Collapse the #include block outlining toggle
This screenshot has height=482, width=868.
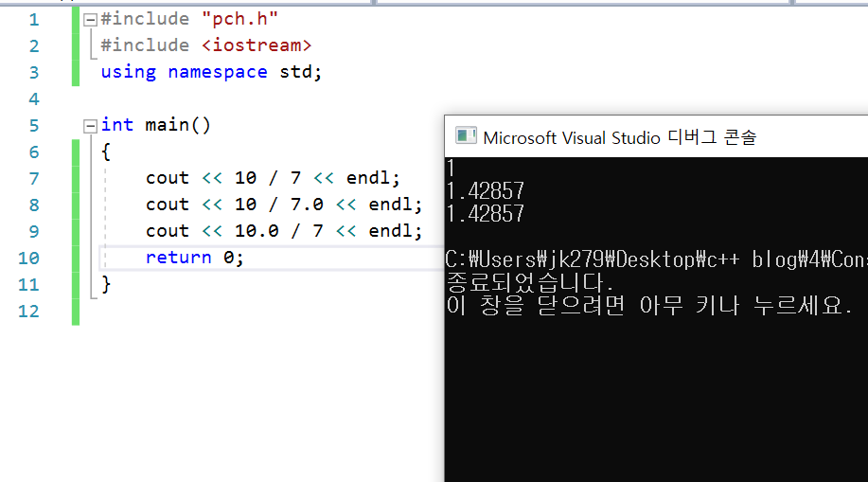click(90, 20)
